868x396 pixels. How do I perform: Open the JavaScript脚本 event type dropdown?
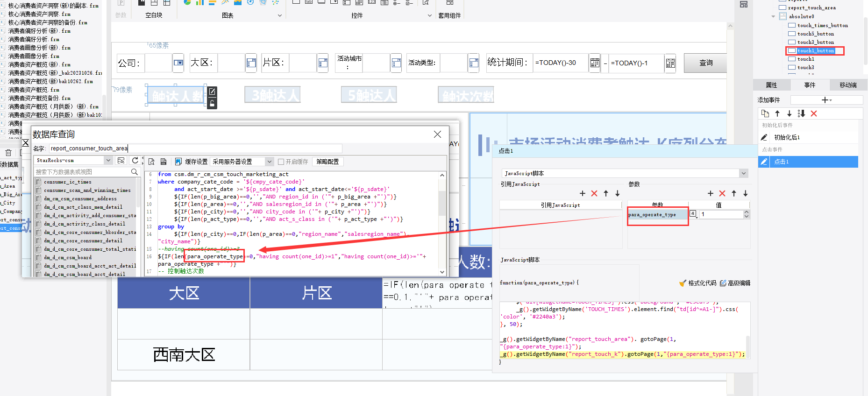pos(744,173)
